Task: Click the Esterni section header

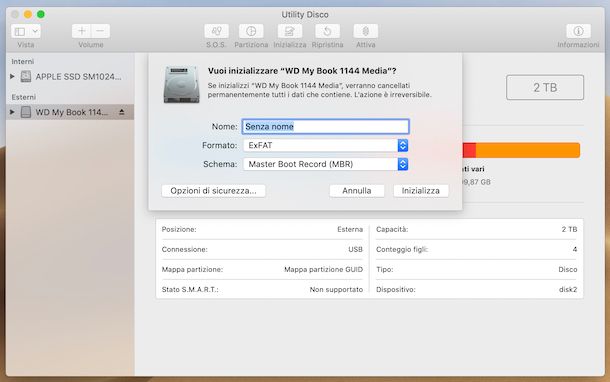Action: point(23,97)
